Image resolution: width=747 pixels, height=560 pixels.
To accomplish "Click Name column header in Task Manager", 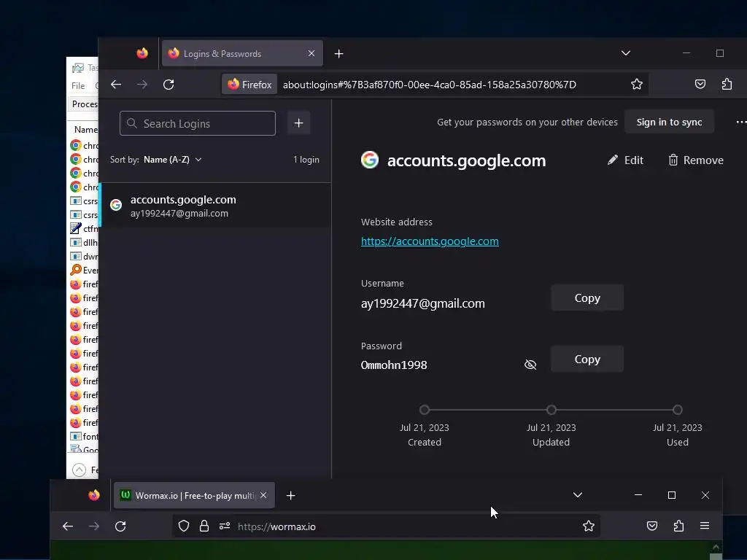I will pos(86,130).
